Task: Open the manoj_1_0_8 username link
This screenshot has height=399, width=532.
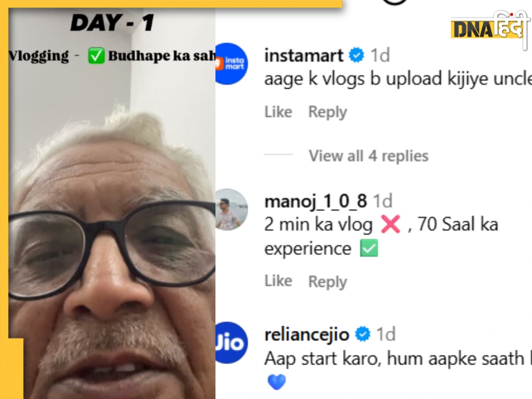Action: coord(315,201)
